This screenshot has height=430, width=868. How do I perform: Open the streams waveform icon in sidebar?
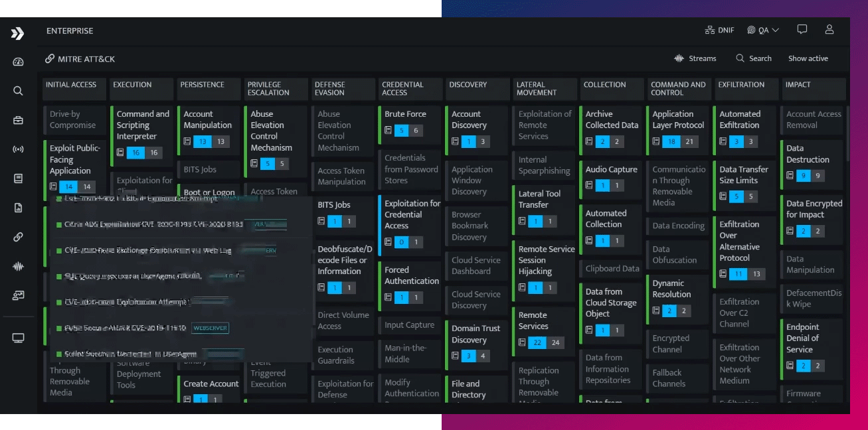click(x=18, y=267)
